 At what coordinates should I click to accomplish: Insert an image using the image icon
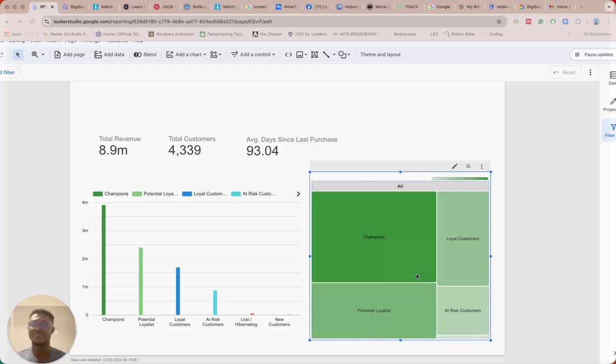(x=300, y=55)
